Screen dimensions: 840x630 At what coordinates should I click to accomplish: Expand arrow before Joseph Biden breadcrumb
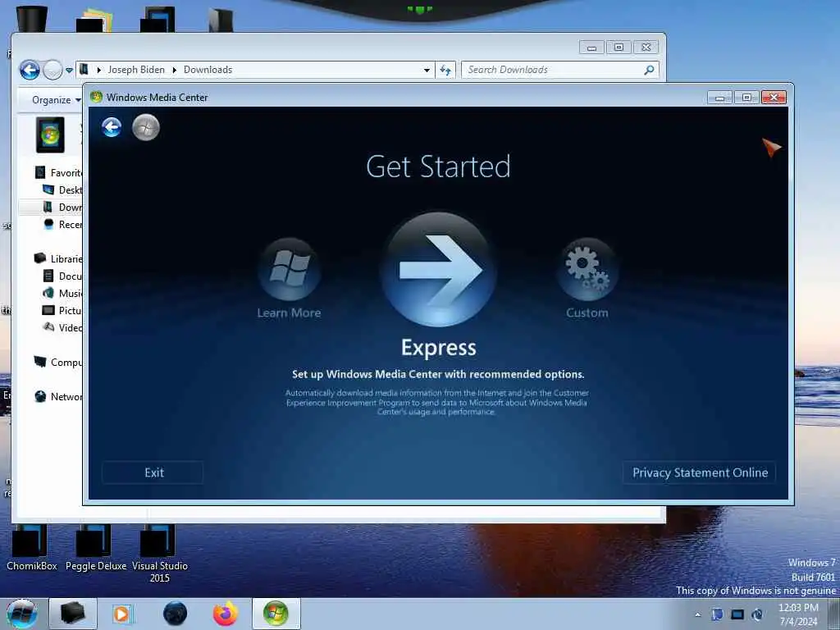click(99, 70)
